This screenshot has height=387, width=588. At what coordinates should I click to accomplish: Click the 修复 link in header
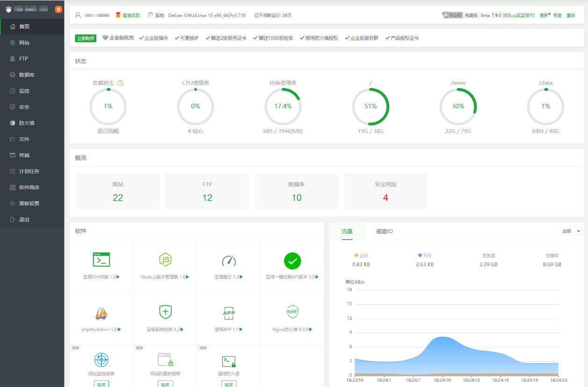[557, 15]
